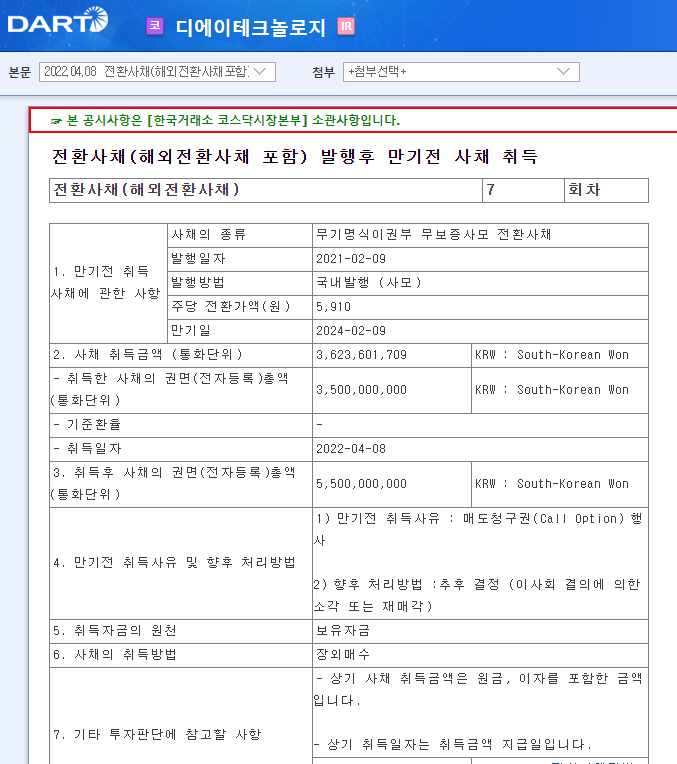Click the remaining total '5,500,000,000'
The width and height of the screenshot is (677, 764).
pos(362,484)
